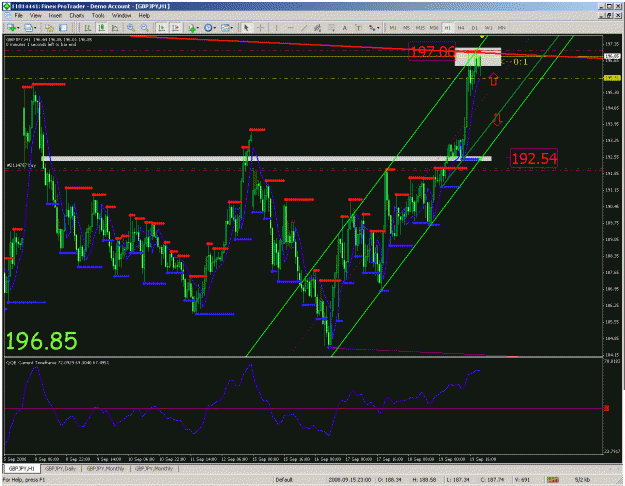The height and width of the screenshot is (486, 625).
Task: Expand the Periods dropdown arrow
Action: tap(214, 28)
